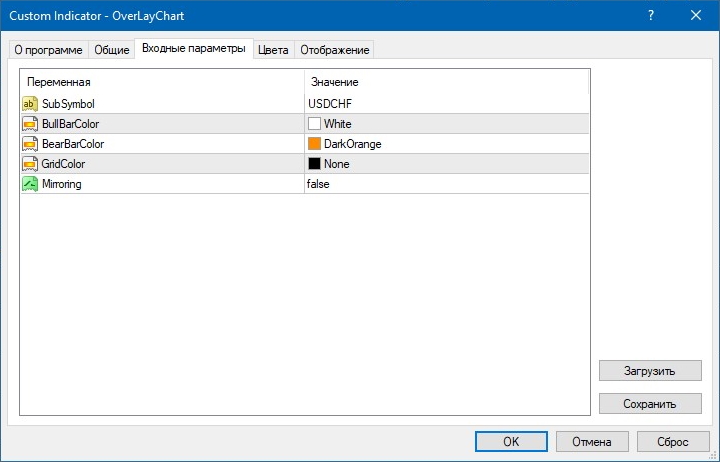This screenshot has height=462, width=720.
Task: Click the BearBarColor parameter icon
Action: 29,144
